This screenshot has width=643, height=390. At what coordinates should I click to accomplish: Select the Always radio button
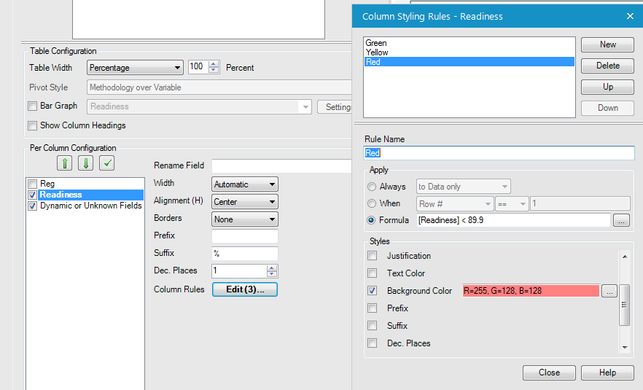(372, 187)
